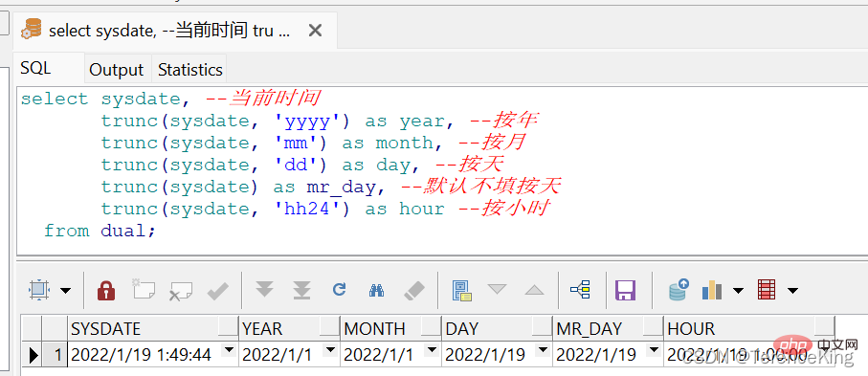Click the HOUR column header
The width and height of the screenshot is (868, 376).
(x=749, y=328)
